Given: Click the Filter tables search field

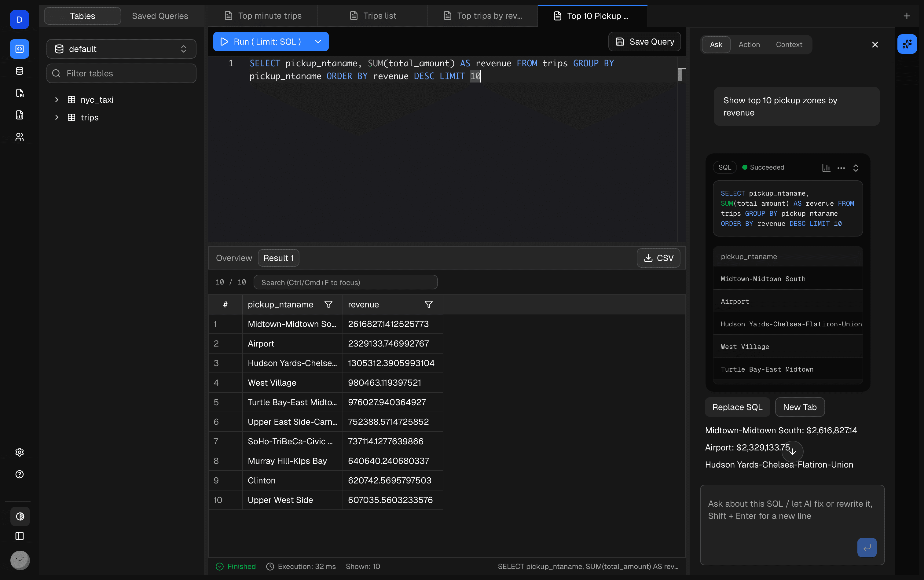Looking at the screenshot, I should 122,73.
